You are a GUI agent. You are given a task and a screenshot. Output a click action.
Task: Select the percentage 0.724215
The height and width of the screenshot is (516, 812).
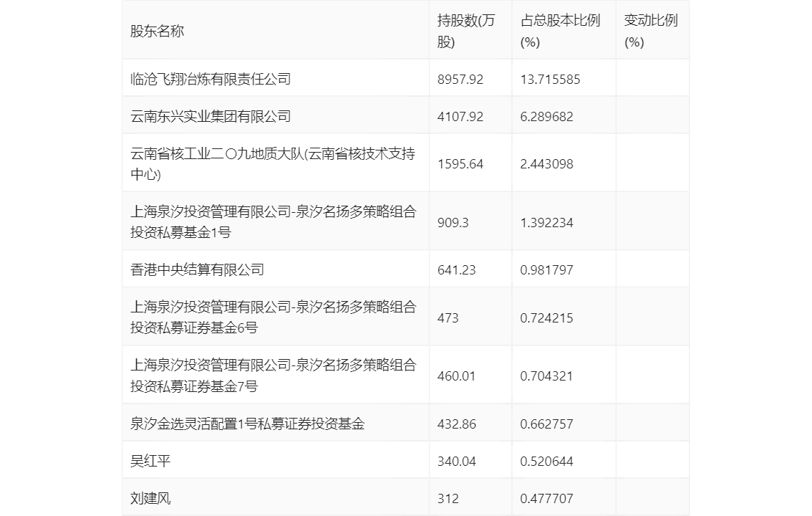pyautogui.click(x=546, y=318)
